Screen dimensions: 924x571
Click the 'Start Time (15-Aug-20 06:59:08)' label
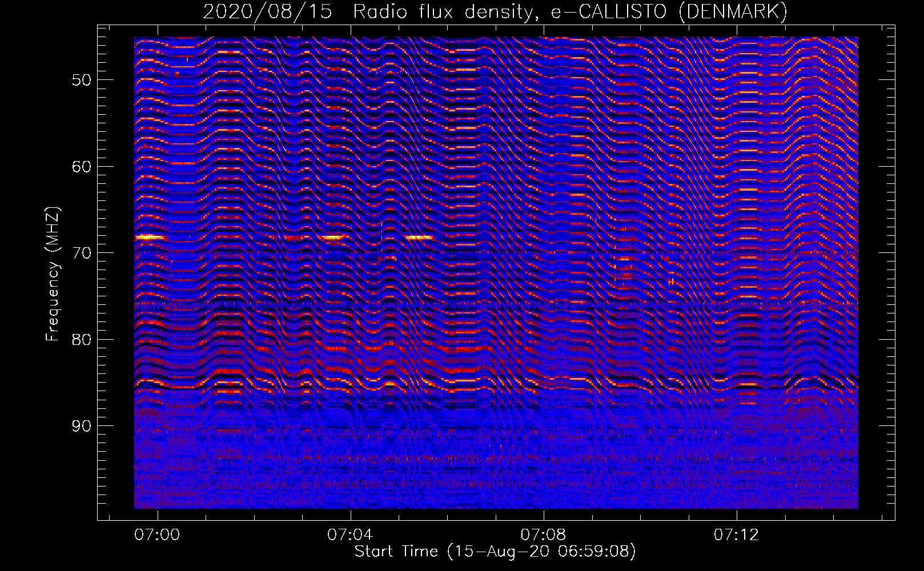pyautogui.click(x=495, y=552)
